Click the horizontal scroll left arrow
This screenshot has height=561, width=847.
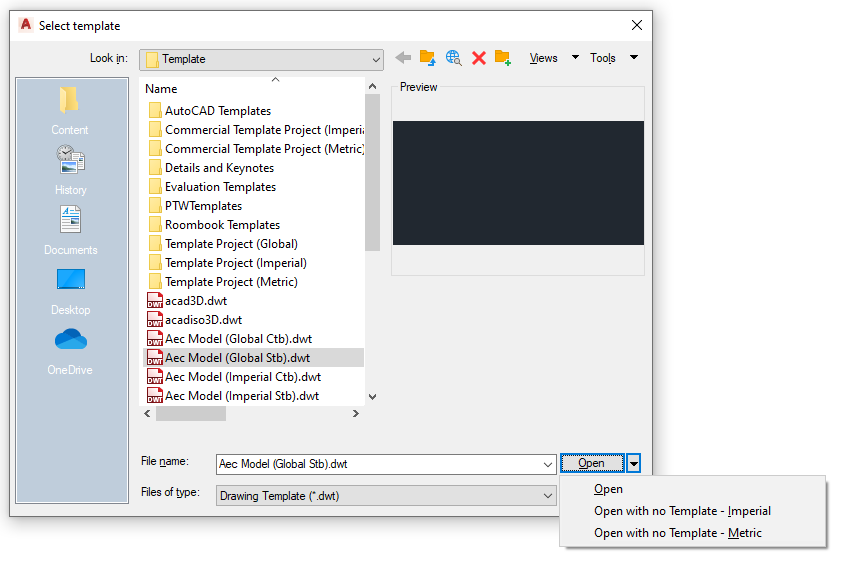tap(147, 414)
